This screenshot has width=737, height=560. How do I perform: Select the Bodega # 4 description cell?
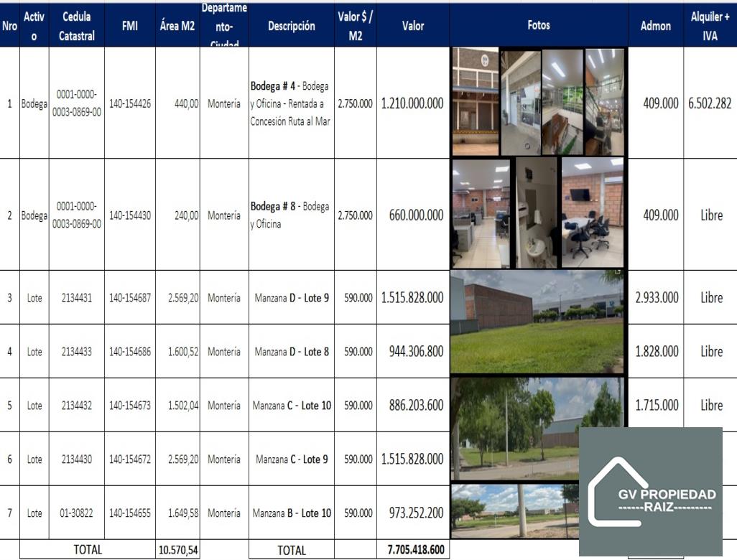[x=291, y=103]
